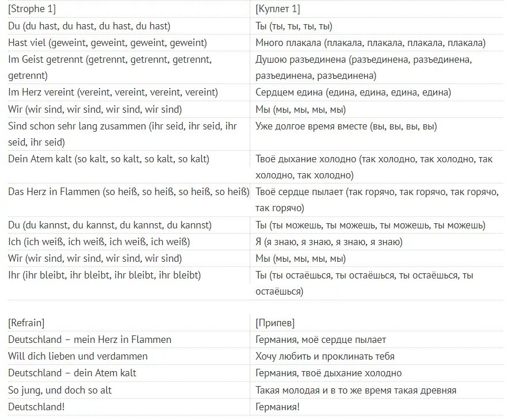This screenshot has height=420, width=508.
Task: Click the [Куплет 1] heading
Action: 278,9
